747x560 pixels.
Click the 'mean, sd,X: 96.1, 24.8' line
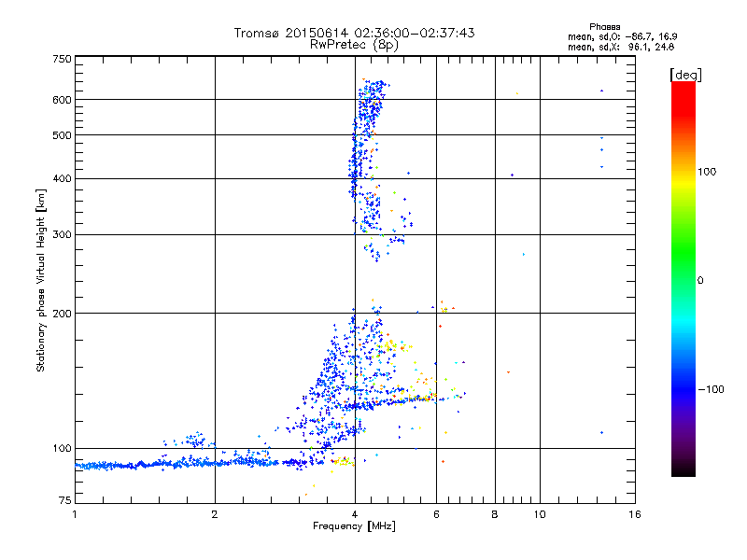pos(621,47)
